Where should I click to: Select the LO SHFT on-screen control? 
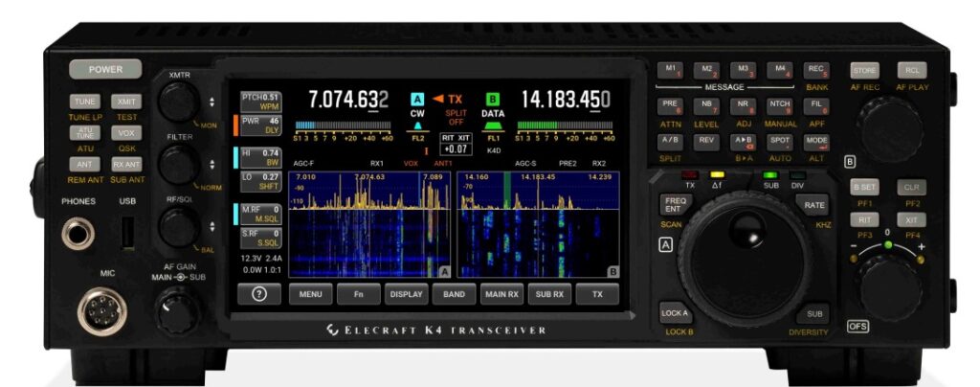pos(261,181)
